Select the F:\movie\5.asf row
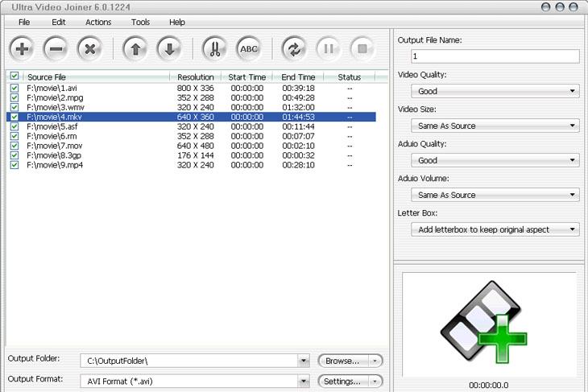This screenshot has width=588, height=392. [x=191, y=126]
